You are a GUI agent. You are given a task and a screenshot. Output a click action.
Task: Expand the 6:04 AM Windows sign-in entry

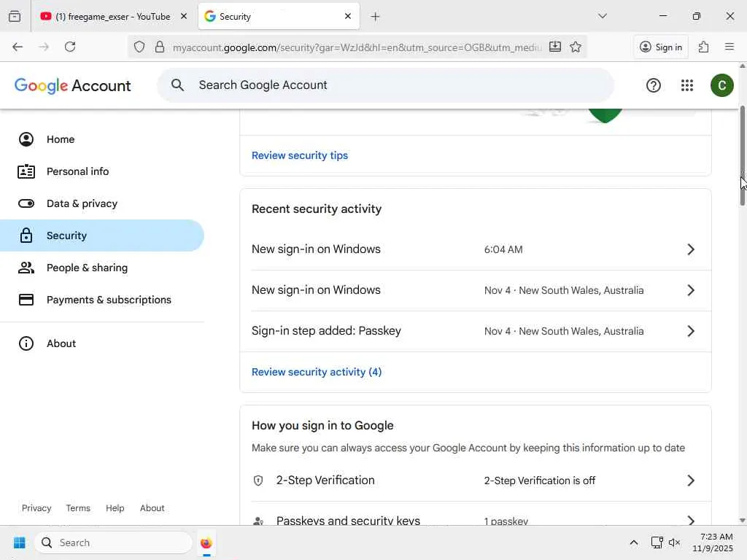690,249
